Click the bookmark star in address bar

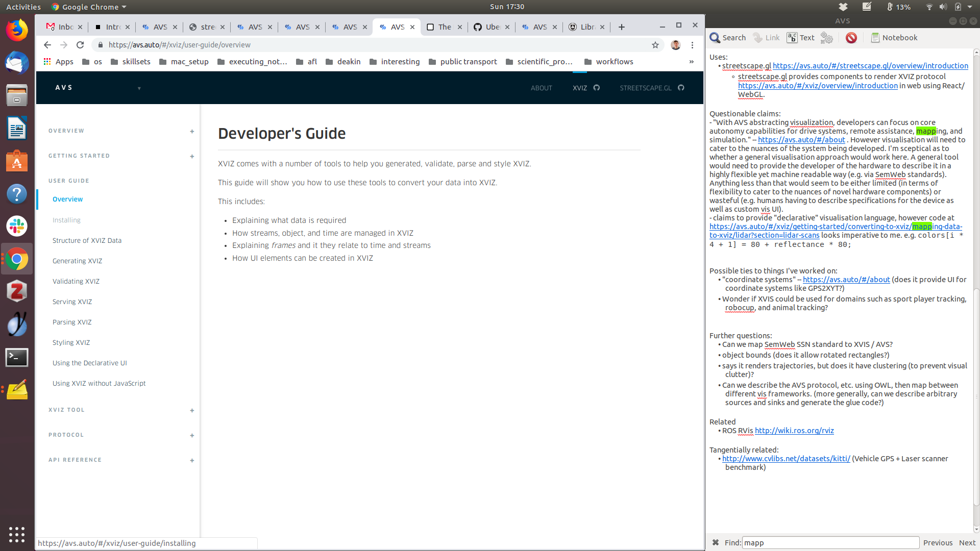click(x=655, y=45)
